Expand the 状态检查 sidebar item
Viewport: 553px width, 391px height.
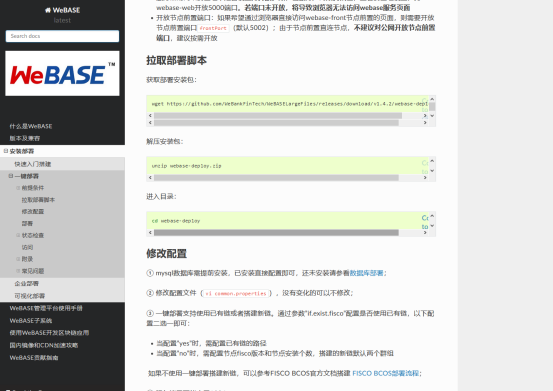tap(18, 235)
